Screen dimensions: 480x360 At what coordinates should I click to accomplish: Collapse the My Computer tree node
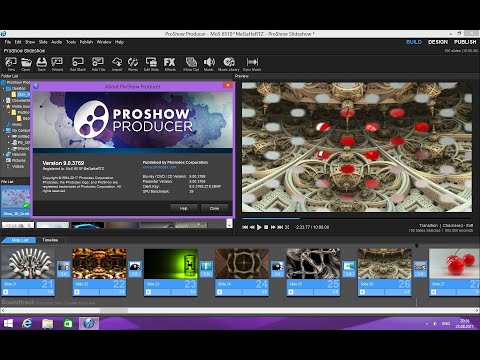click(4, 130)
